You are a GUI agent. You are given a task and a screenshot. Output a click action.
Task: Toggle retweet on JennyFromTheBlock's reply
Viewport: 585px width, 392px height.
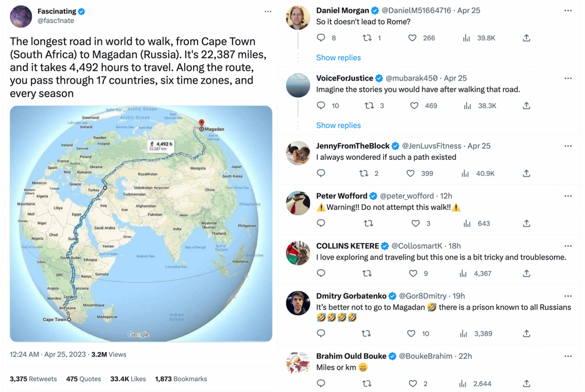[364, 173]
